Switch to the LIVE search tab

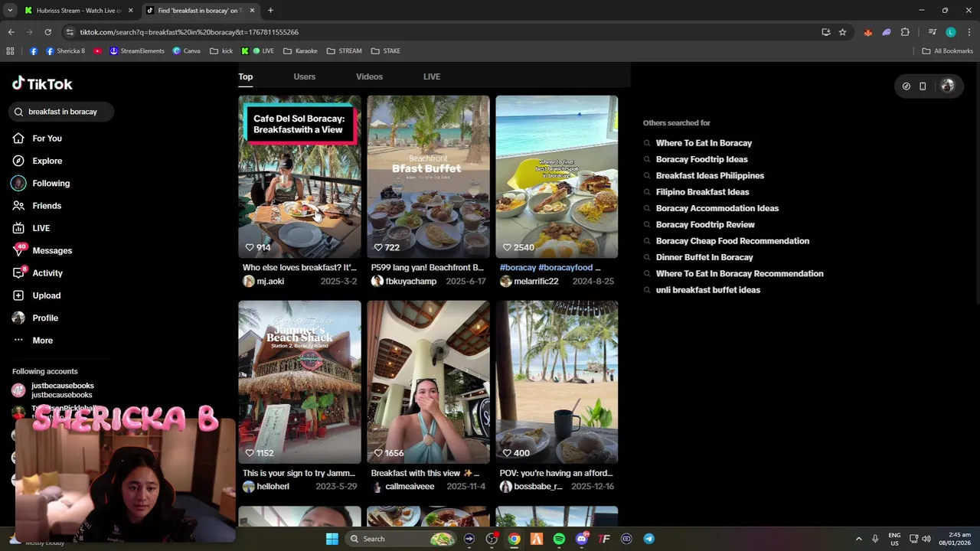(432, 77)
